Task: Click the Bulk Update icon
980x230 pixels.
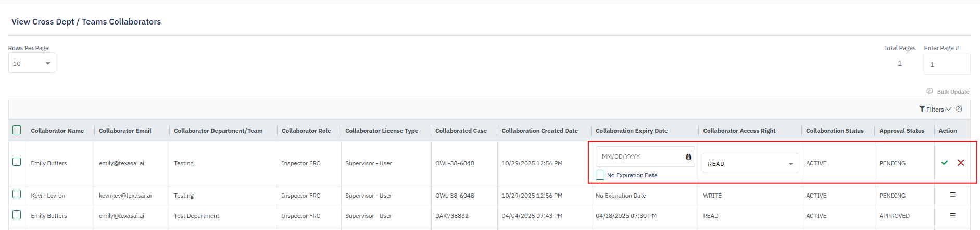Action: (x=929, y=91)
